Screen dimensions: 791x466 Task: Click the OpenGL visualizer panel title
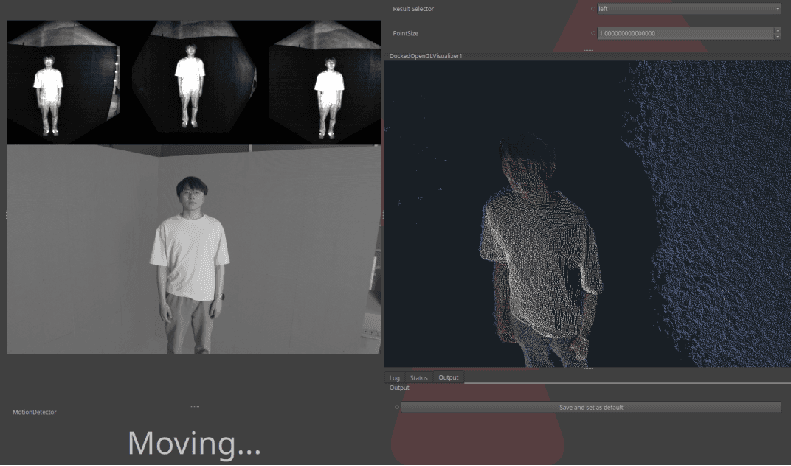click(425, 56)
